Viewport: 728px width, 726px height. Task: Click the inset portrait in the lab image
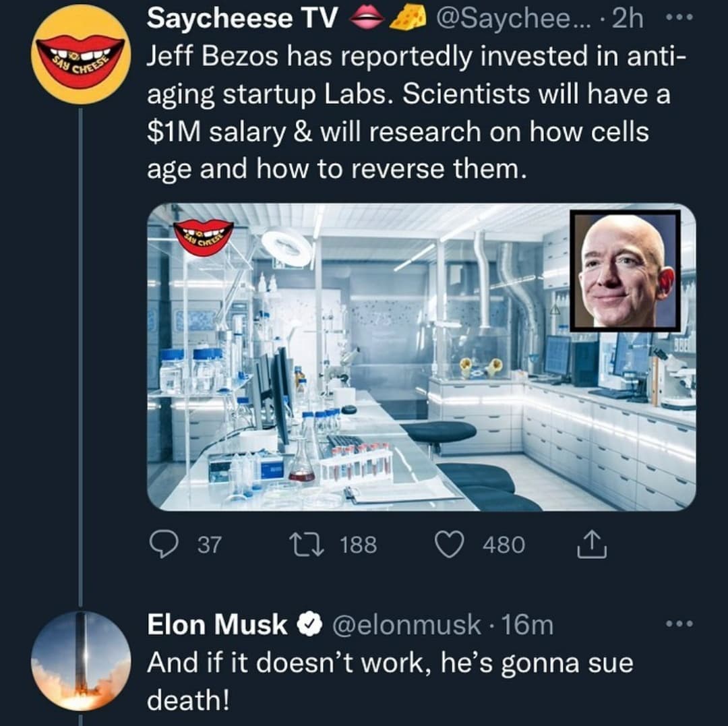coord(625,270)
